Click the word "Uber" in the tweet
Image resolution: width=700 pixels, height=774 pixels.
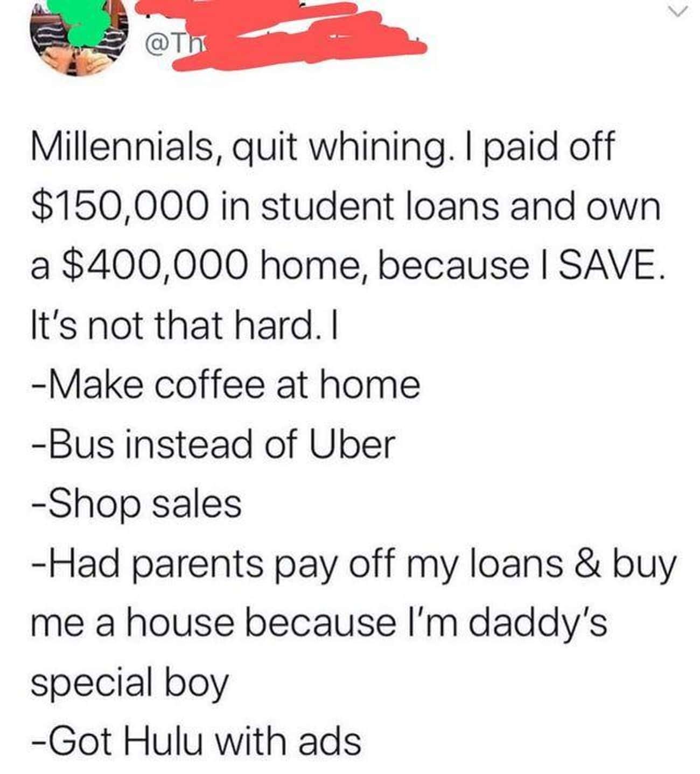[352, 445]
